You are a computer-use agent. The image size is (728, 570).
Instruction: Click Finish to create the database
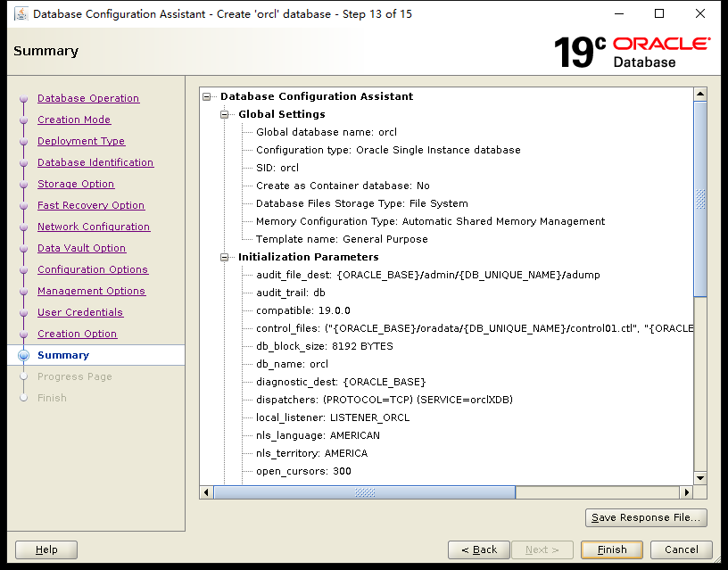click(x=612, y=549)
